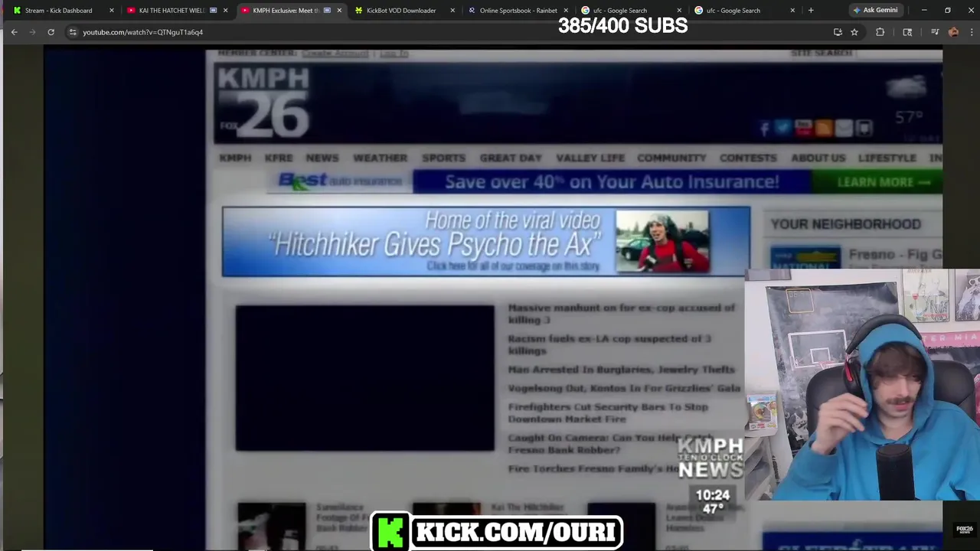
Task: Click KFRE in the KMPH navigation bar
Action: pos(279,158)
